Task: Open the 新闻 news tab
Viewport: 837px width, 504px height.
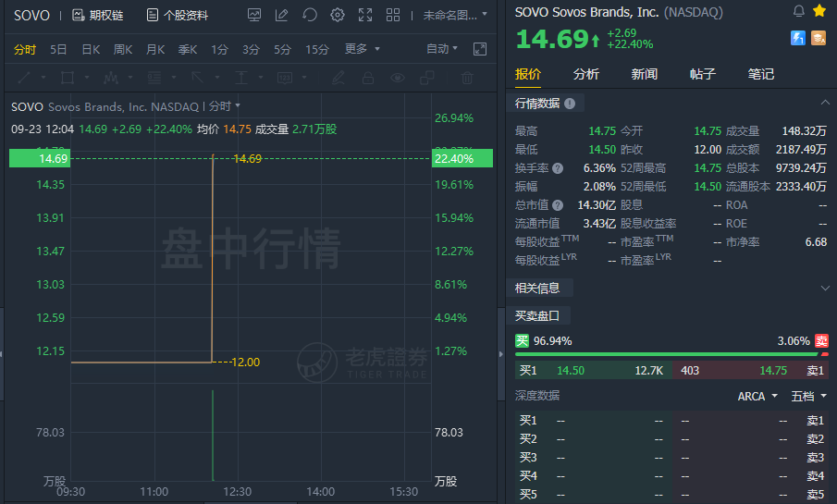Action: (645, 74)
